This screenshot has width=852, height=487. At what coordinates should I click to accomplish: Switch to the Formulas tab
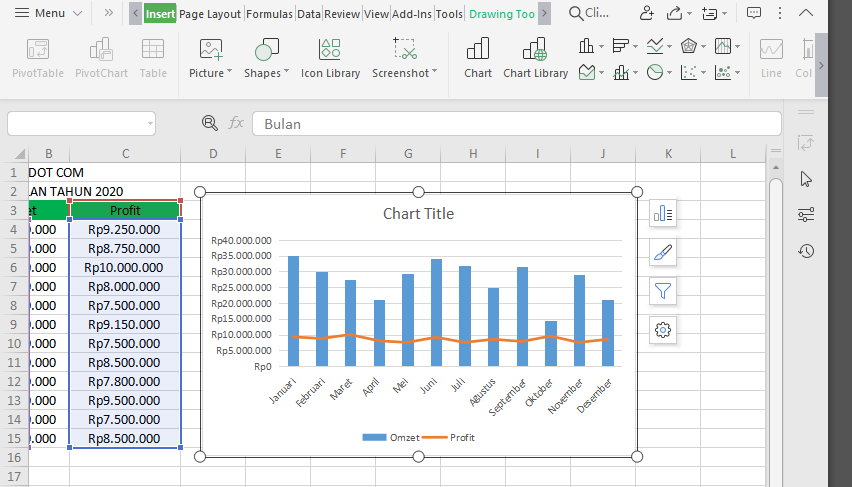(x=269, y=14)
